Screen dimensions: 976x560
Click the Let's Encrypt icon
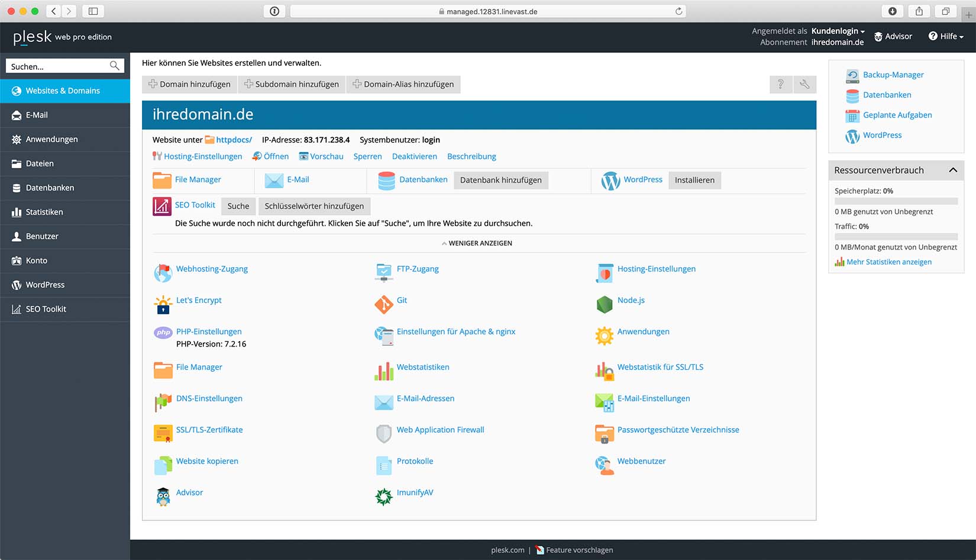pos(163,304)
